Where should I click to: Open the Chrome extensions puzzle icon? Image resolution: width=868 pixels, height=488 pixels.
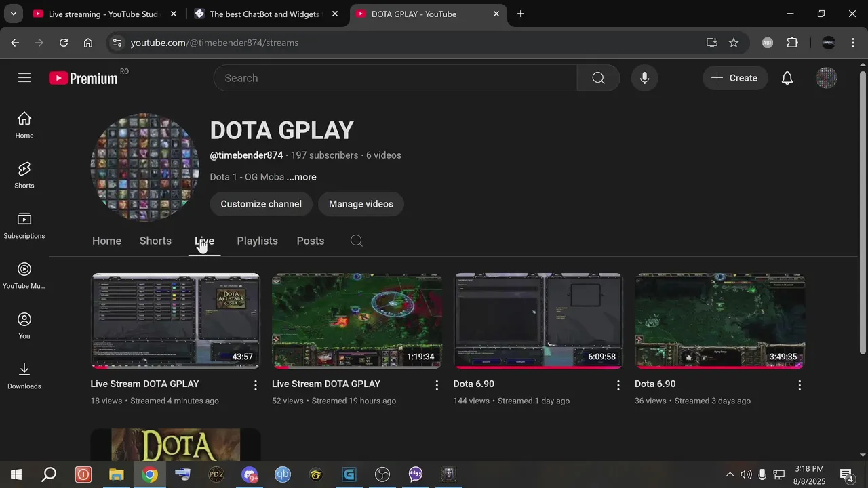click(792, 43)
